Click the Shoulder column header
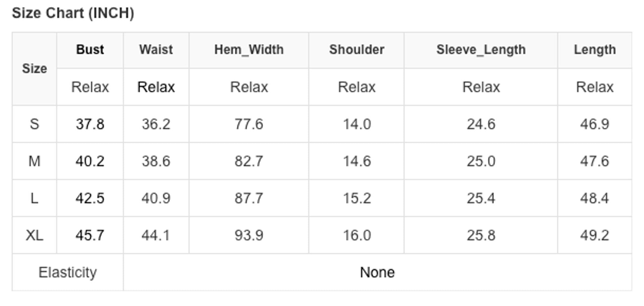This screenshot has height=306, width=644. [x=356, y=50]
